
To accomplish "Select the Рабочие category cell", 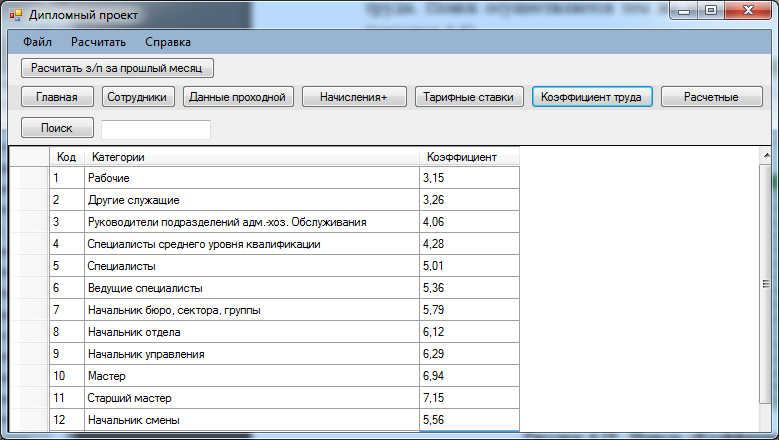I will click(252, 178).
